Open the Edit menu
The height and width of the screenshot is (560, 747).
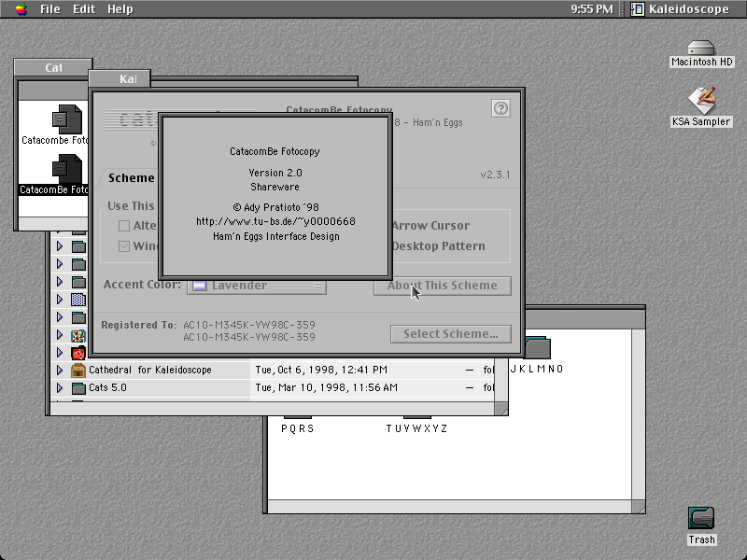pos(84,9)
